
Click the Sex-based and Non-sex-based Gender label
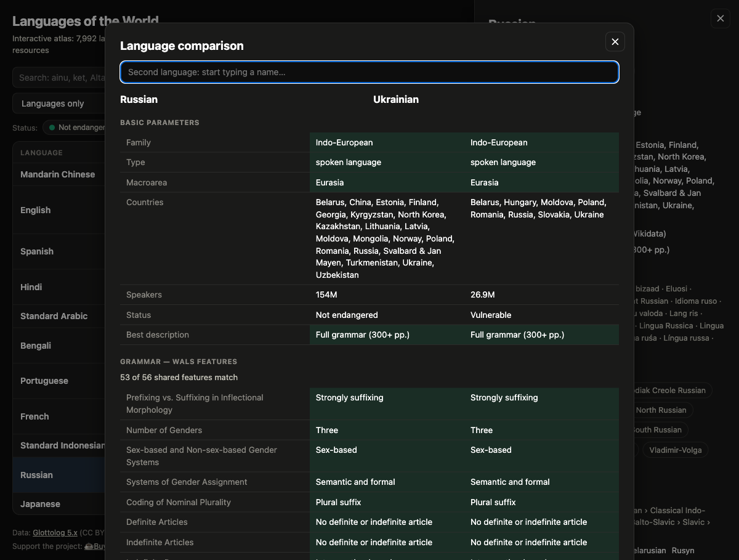click(x=201, y=456)
